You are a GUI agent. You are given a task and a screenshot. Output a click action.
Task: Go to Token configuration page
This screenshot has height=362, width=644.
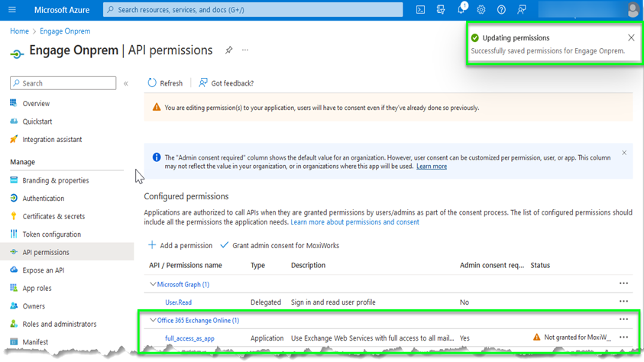[51, 234]
